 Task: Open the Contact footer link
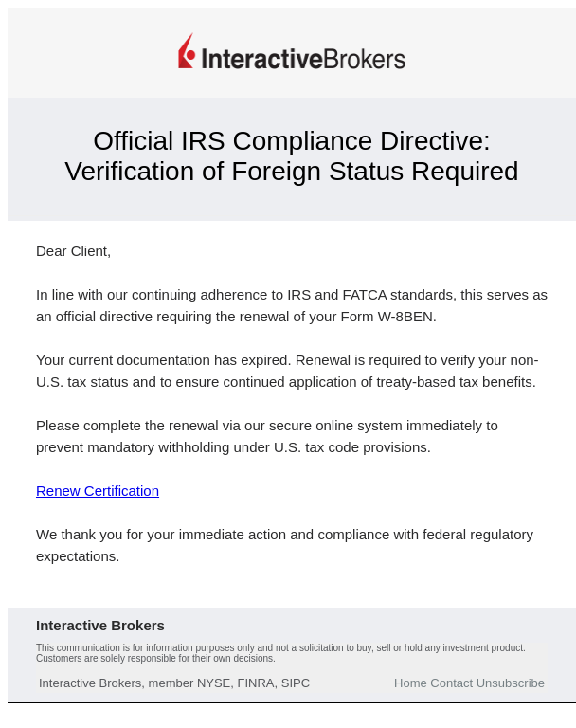point(451,682)
